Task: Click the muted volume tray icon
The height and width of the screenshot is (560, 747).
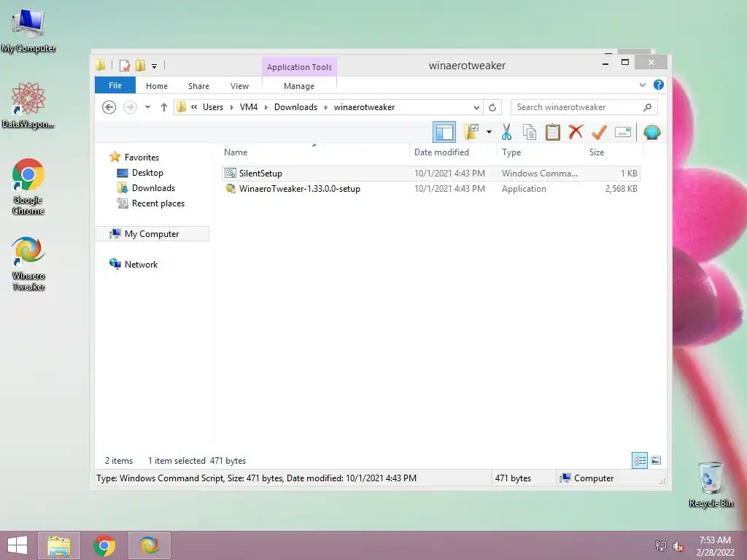Action: tap(678, 545)
